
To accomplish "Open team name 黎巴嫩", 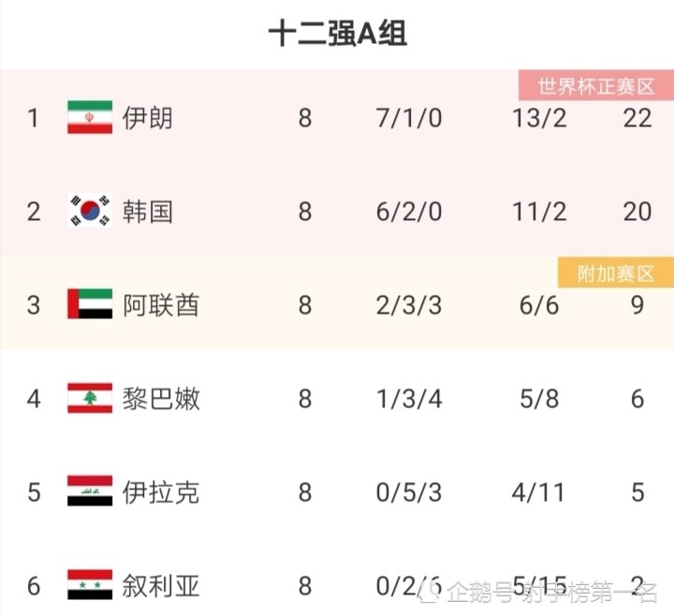I will (161, 399).
